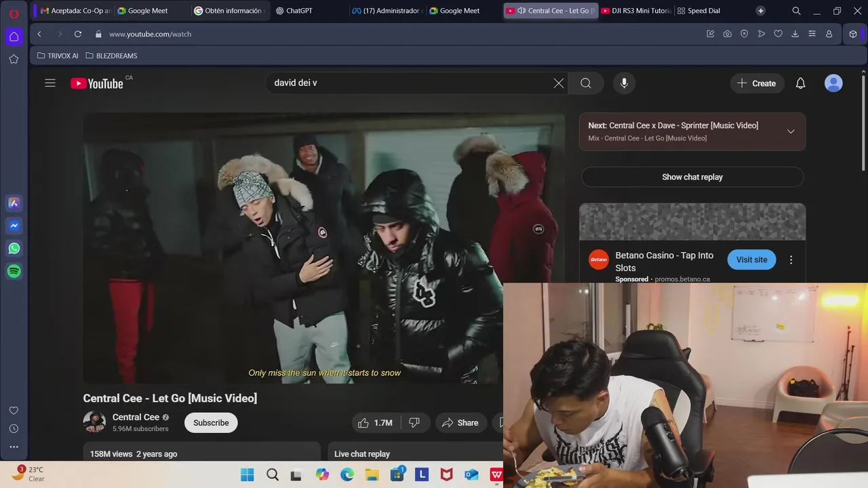Viewport: 868px width, 488px height.
Task: Open the sidebar pinboards heart icon
Action: [14, 411]
